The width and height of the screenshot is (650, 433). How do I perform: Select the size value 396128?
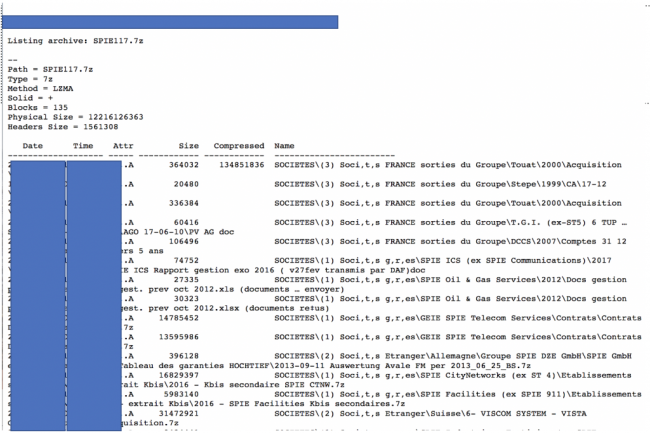[184, 356]
